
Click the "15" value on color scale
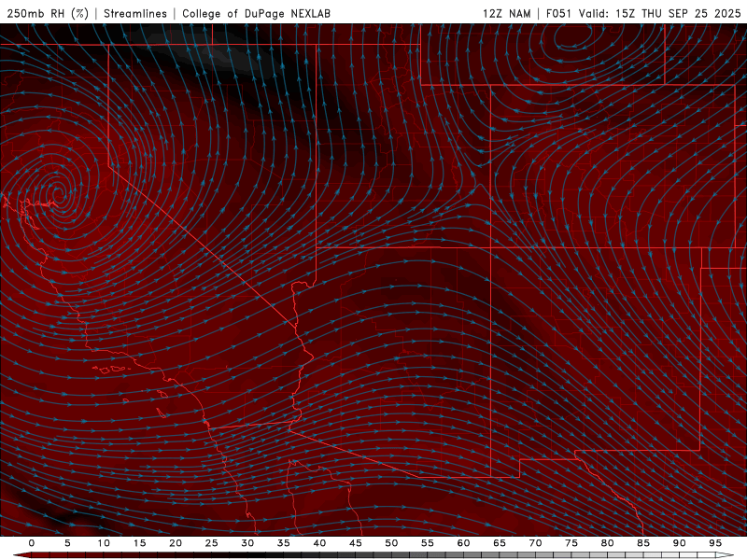(x=139, y=543)
